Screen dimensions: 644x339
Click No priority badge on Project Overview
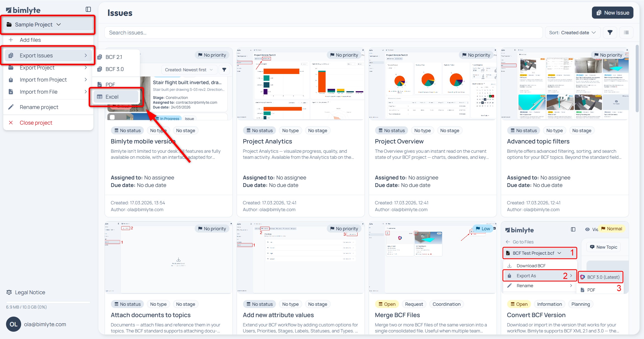[x=476, y=55]
